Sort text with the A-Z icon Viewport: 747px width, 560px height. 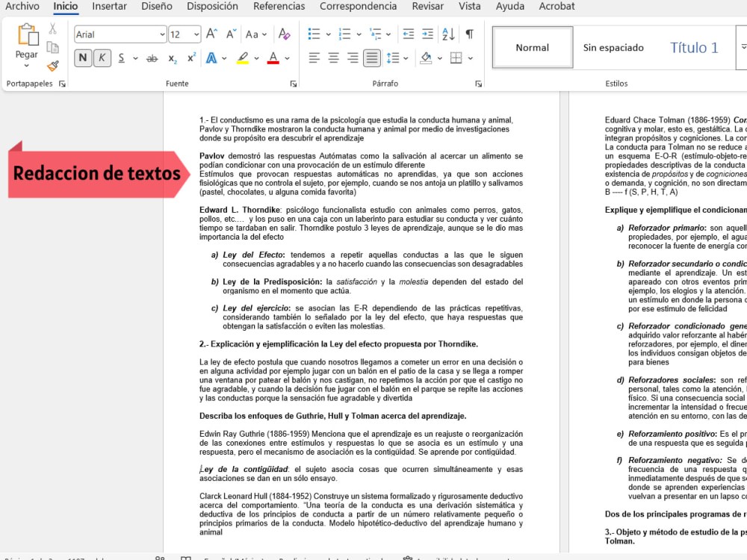(x=447, y=34)
